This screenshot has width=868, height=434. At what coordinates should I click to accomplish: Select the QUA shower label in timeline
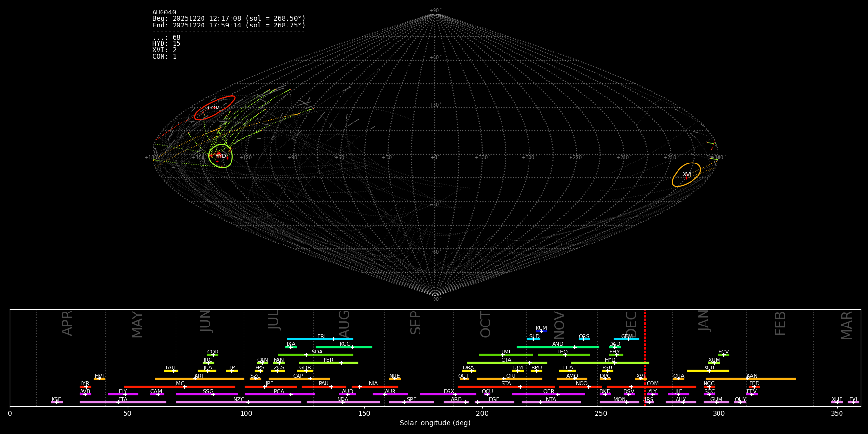679,376
